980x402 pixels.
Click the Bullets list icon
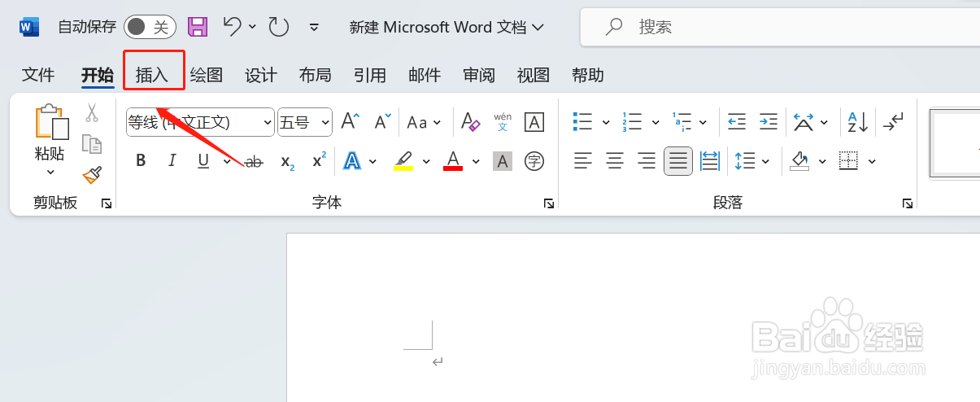(582, 122)
